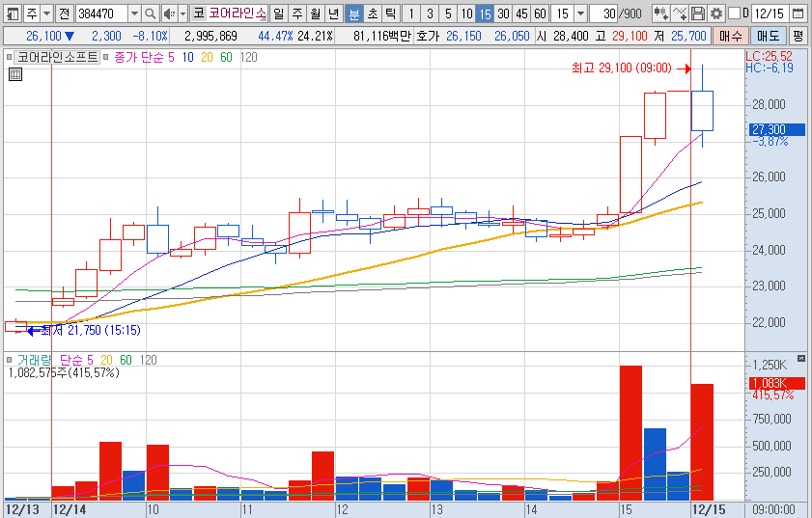
Task: Select the 5-period price MA legend
Action: [172, 58]
